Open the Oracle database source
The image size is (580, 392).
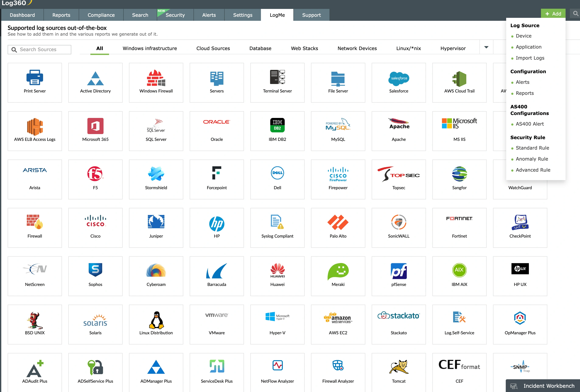(217, 131)
